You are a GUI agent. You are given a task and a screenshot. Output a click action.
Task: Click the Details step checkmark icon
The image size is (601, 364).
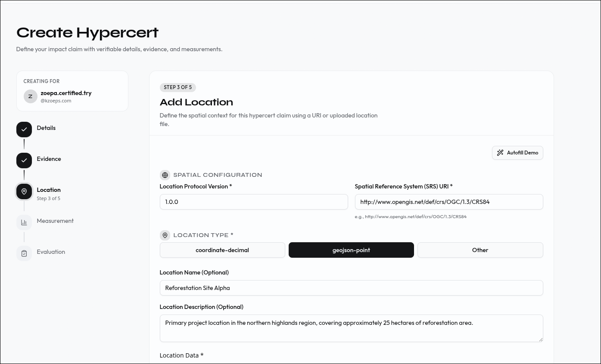click(24, 130)
